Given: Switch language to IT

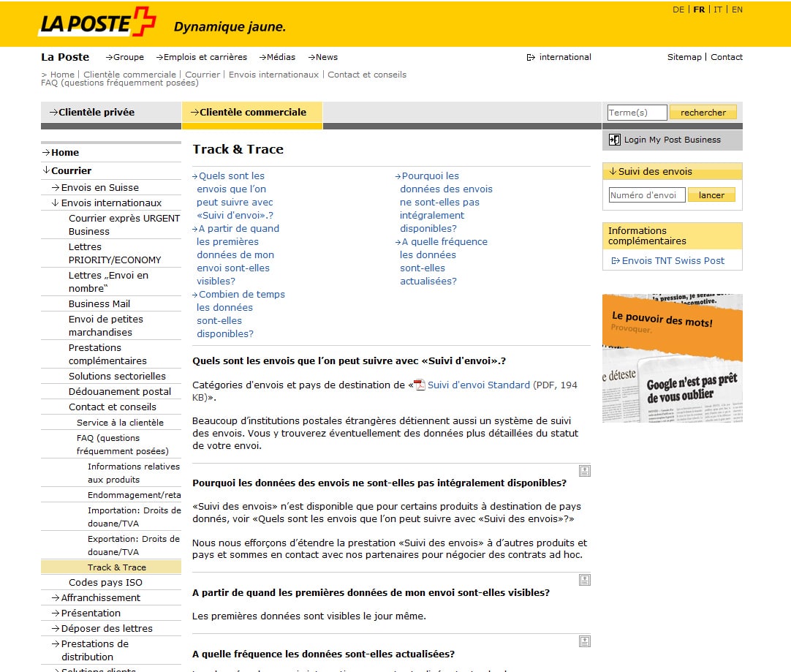Looking at the screenshot, I should point(718,10).
